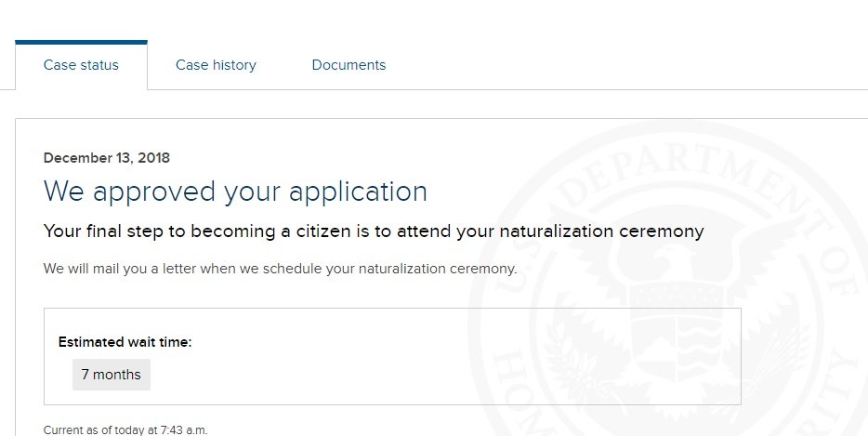
Task: Click the words naturalization ceremony in the bold subheading
Action: 601,231
